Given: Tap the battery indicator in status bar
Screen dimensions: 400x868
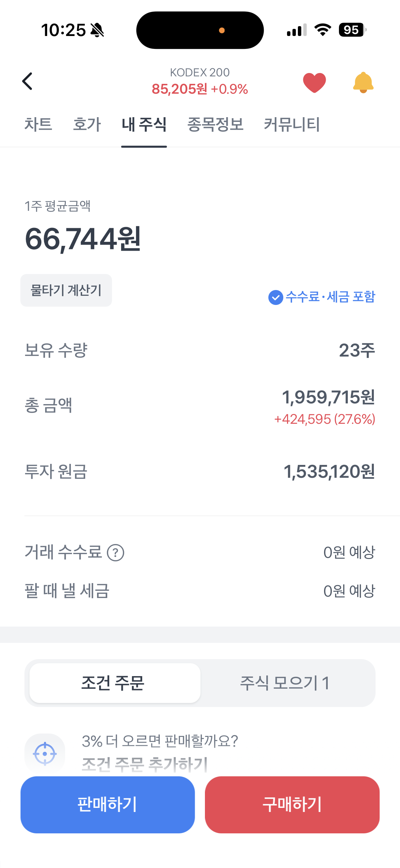Looking at the screenshot, I should click(352, 30).
